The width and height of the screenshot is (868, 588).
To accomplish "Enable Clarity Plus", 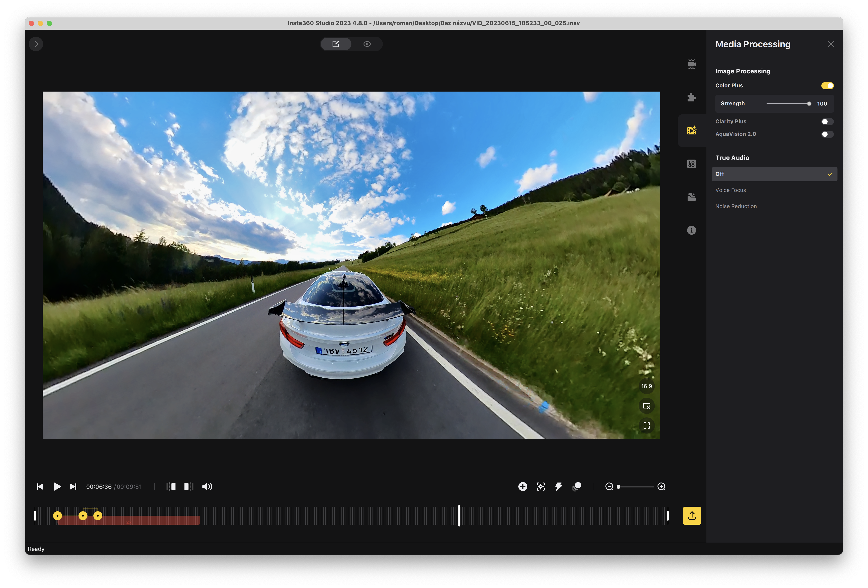I will pos(827,121).
